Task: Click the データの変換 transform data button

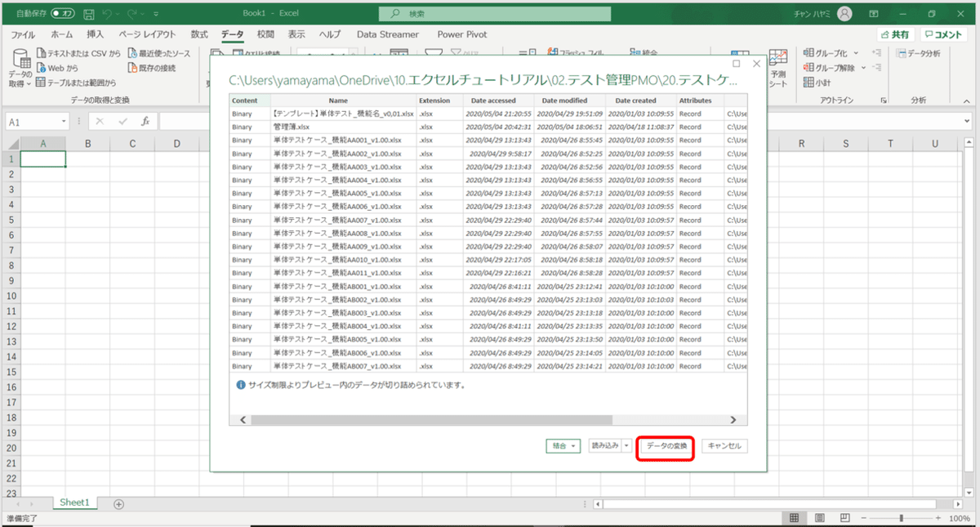Action: (x=666, y=446)
